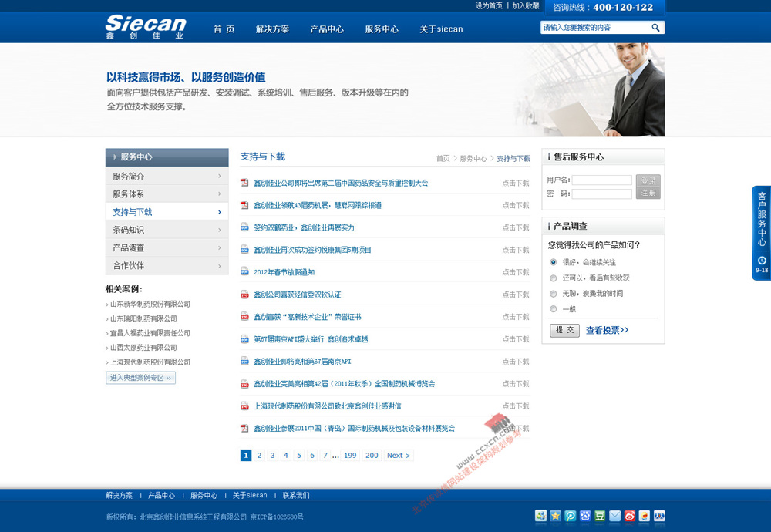Expand 服务简介 in the sidebar
This screenshot has width=771, height=532.
(x=167, y=177)
